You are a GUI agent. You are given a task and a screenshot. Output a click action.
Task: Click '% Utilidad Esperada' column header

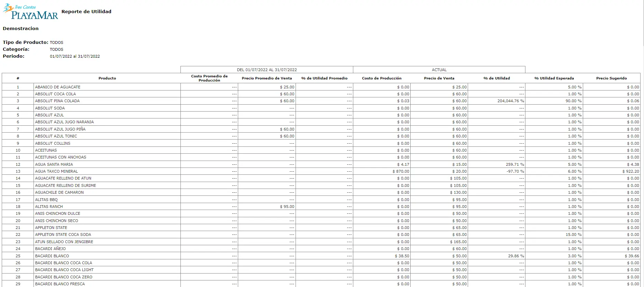(554, 78)
